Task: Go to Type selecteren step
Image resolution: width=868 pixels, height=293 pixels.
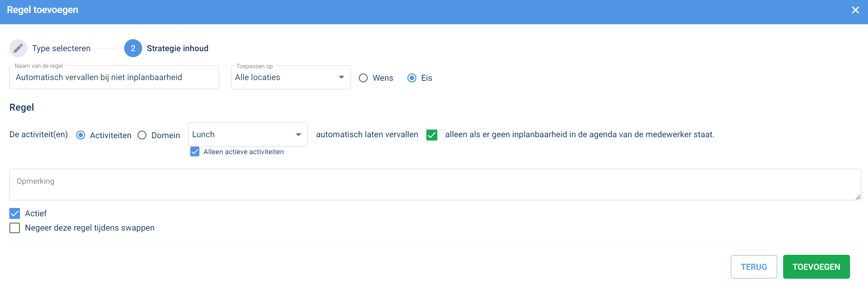Action: click(61, 49)
